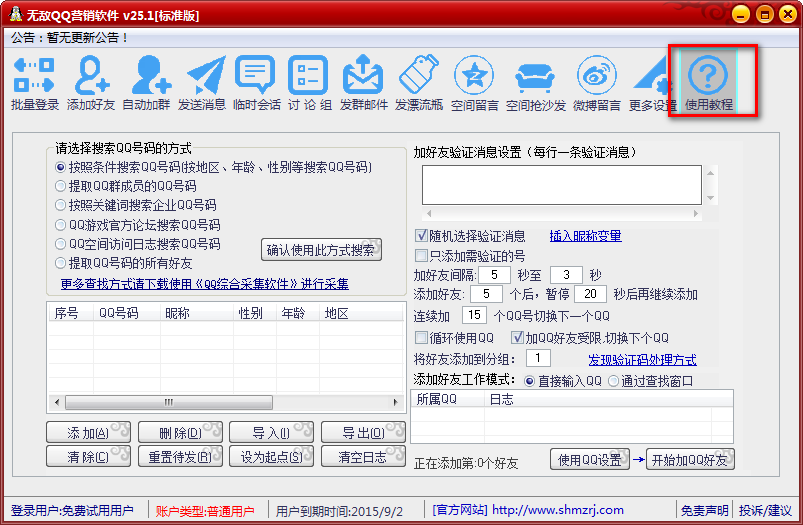Open 免责声明 disclaimer in status bar
The image size is (803, 525).
point(705,510)
